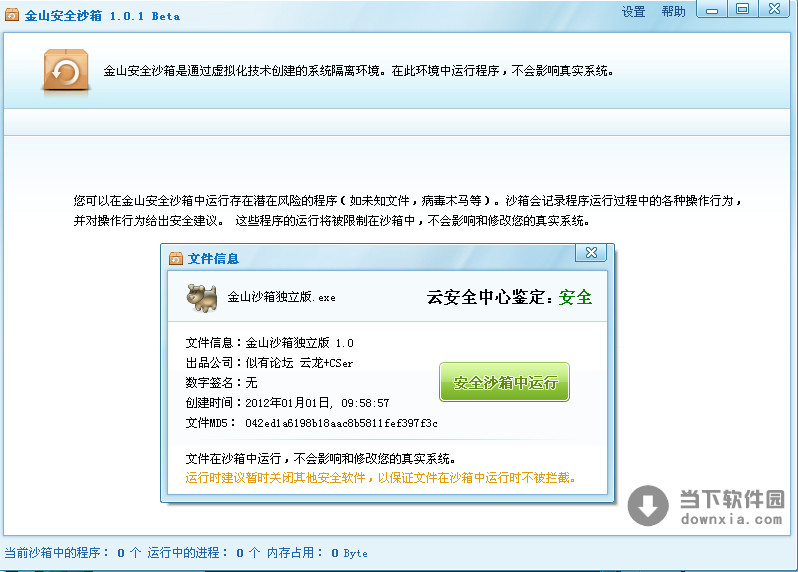Click the 金山安全沙箱 1.0.1 Beta title text
This screenshot has width=798, height=572.
(x=102, y=16)
